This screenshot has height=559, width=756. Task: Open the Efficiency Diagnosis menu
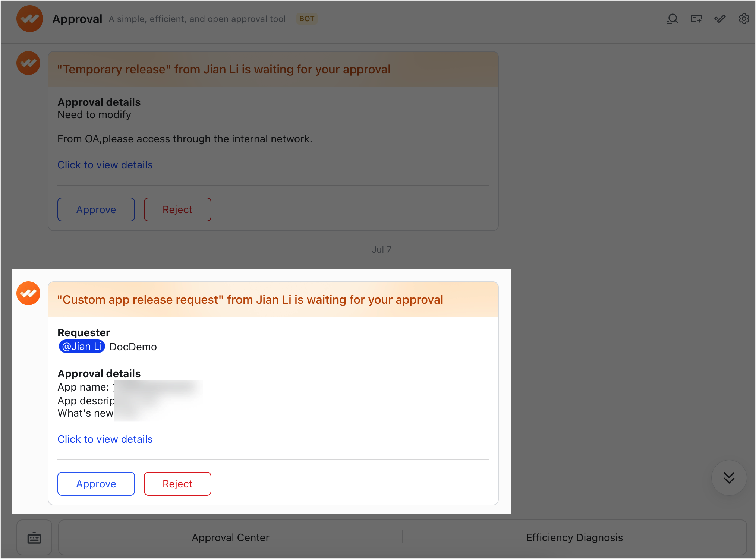tap(574, 537)
